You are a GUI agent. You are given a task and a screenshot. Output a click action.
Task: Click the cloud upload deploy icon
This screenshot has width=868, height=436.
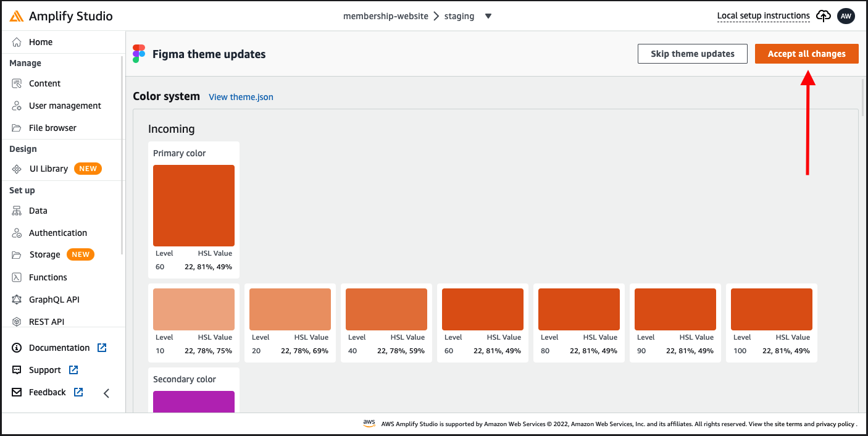[824, 16]
